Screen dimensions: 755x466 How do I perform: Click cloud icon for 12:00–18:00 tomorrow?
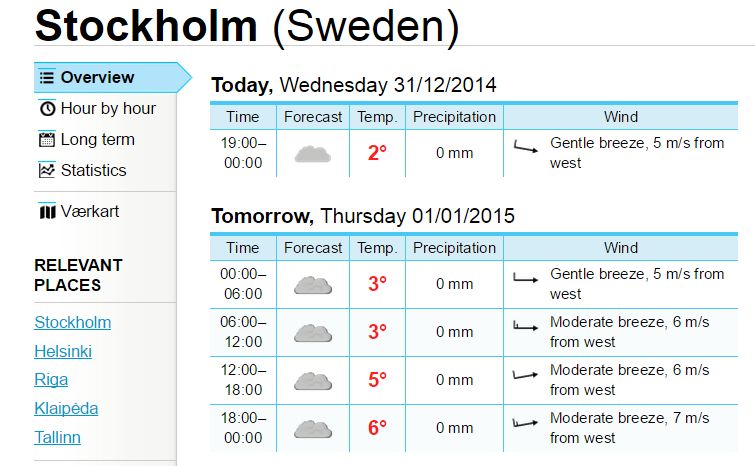[313, 381]
